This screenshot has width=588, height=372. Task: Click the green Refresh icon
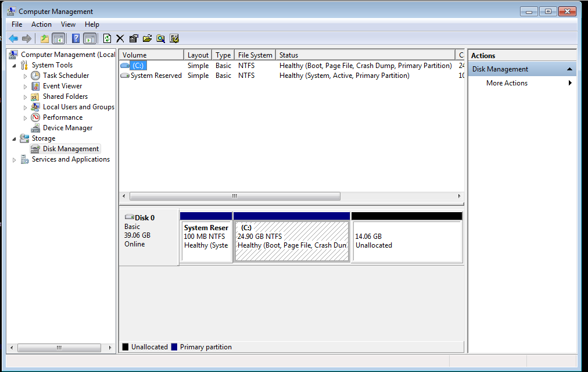pyautogui.click(x=107, y=38)
